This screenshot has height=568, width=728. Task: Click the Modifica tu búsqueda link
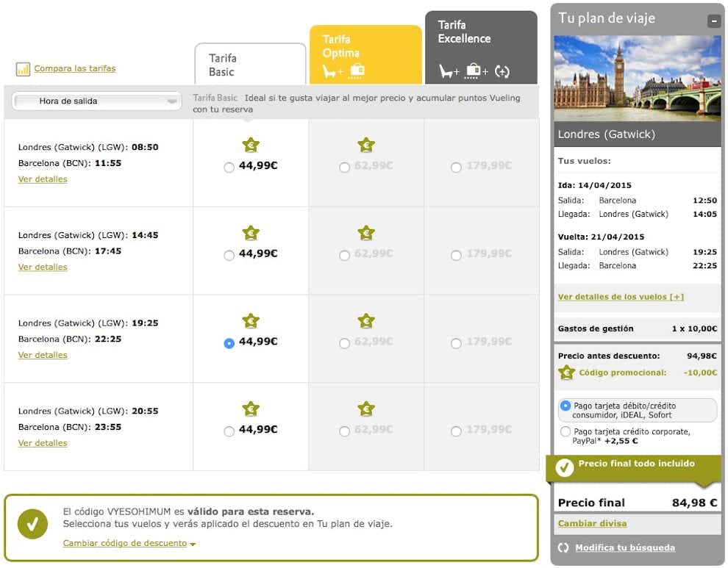coord(625,548)
